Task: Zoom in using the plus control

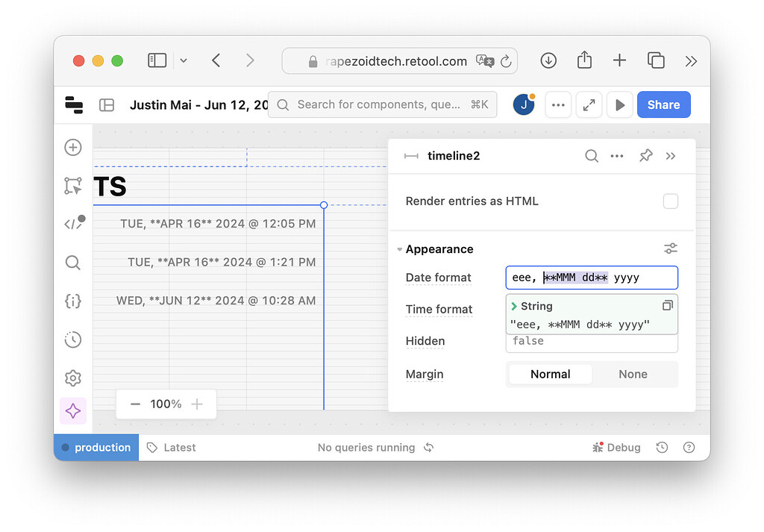Action: point(196,404)
